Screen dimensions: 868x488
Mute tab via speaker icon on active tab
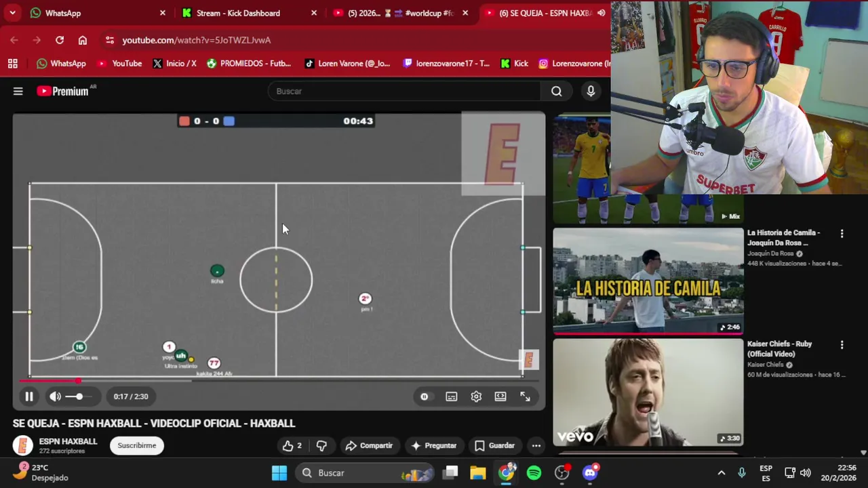(601, 13)
